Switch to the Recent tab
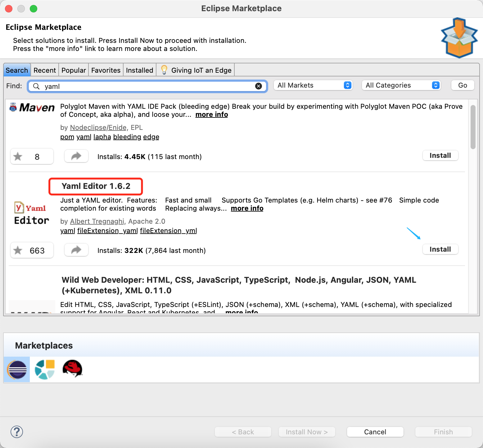Image resolution: width=483 pixels, height=448 pixels. pos(45,70)
